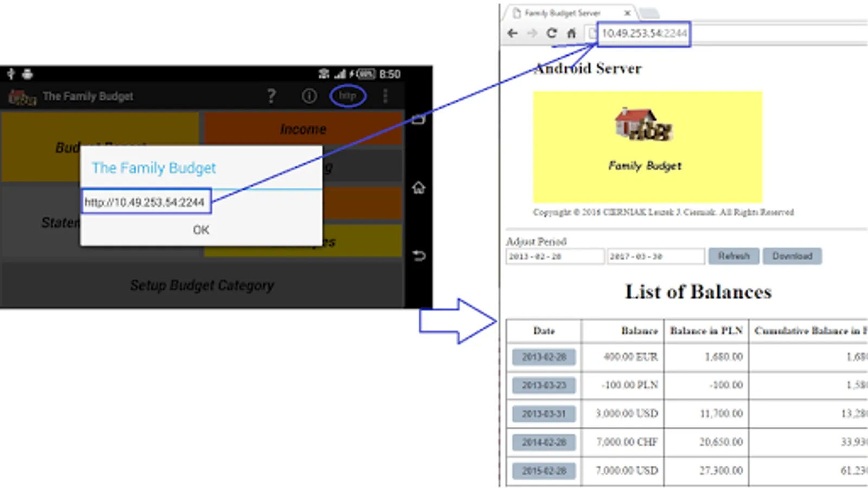Tap the 8:50 clock in status bar

390,74
